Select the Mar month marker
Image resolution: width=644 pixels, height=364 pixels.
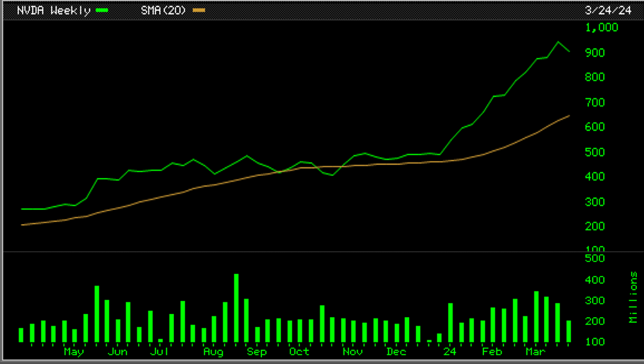tap(535, 352)
